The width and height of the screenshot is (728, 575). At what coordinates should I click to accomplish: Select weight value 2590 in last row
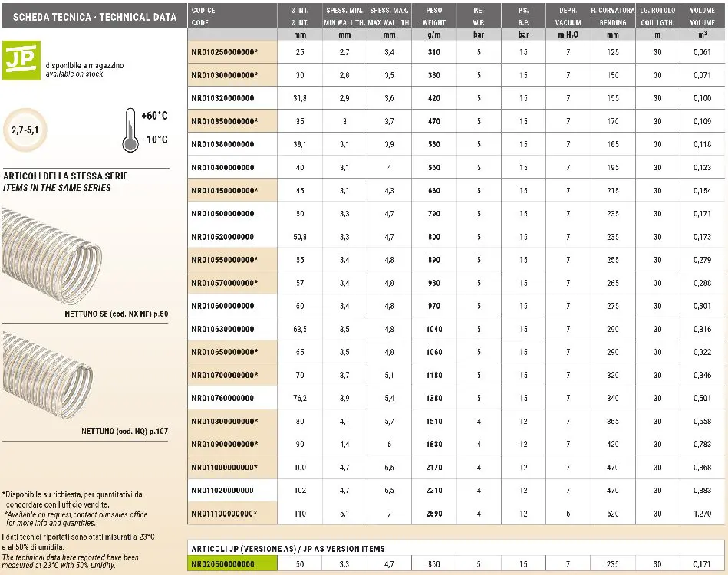[433, 513]
